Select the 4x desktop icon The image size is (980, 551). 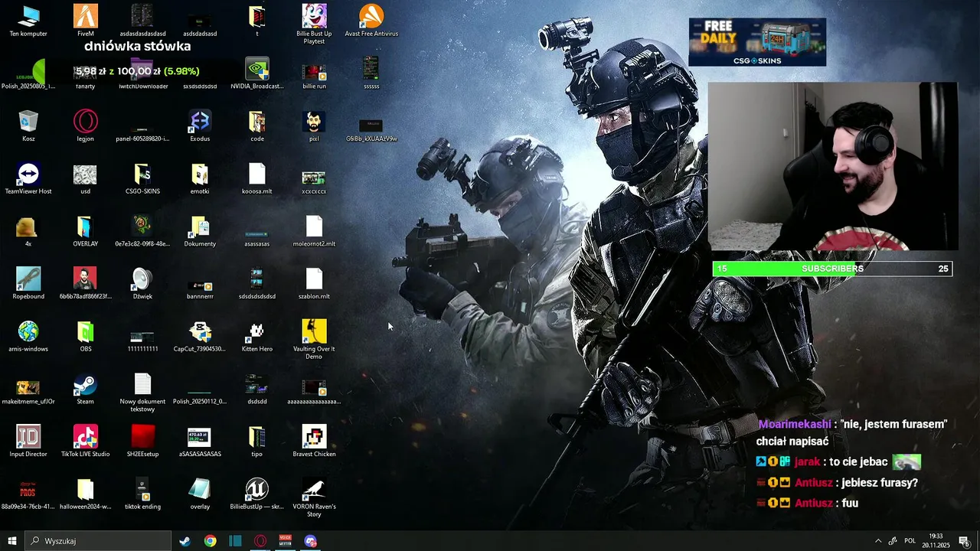click(28, 231)
